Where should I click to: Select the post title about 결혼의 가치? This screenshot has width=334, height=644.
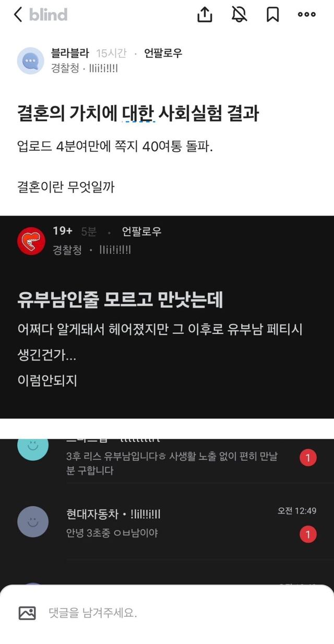tap(138, 113)
